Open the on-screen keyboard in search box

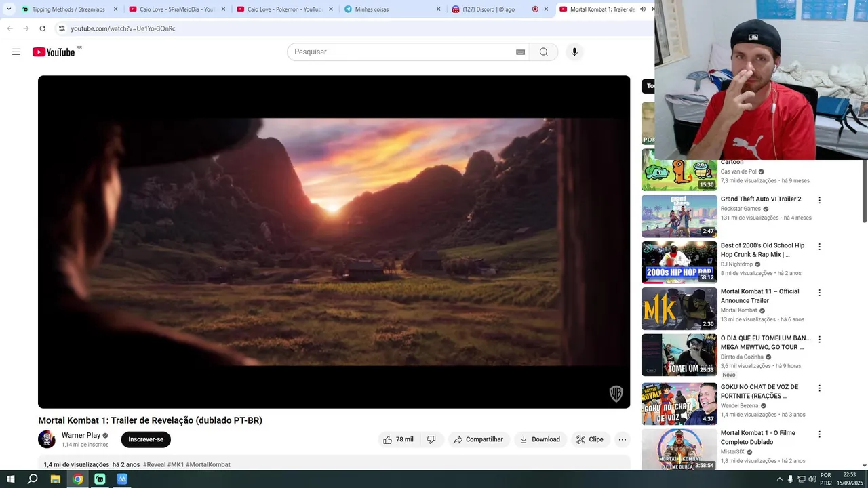[520, 52]
